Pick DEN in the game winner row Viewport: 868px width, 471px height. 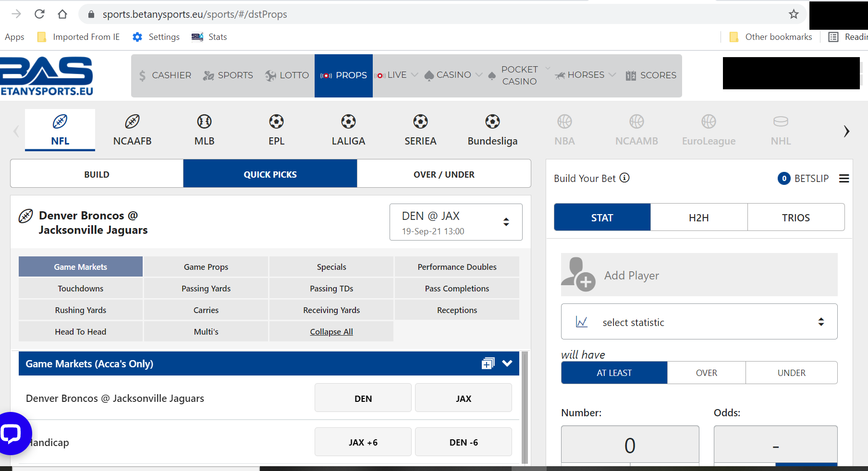[x=363, y=398]
